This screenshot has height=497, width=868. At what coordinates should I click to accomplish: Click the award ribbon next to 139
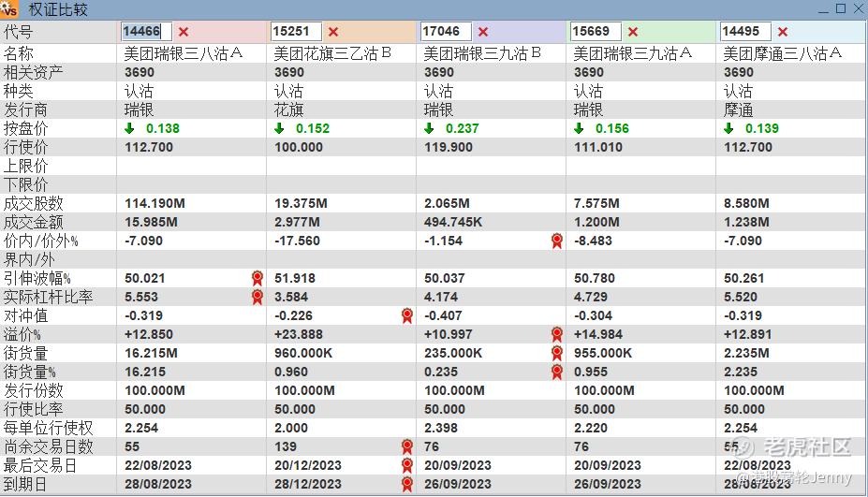click(407, 446)
